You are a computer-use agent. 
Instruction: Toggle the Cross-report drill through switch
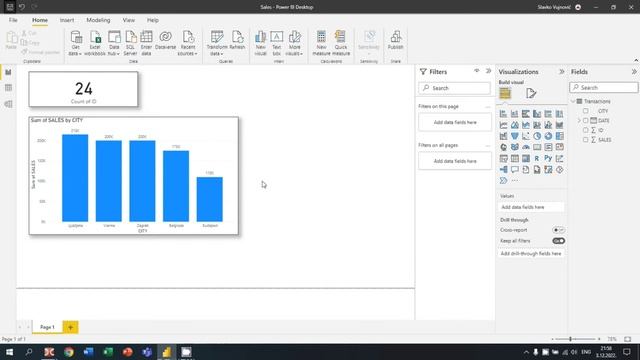pyautogui.click(x=558, y=230)
